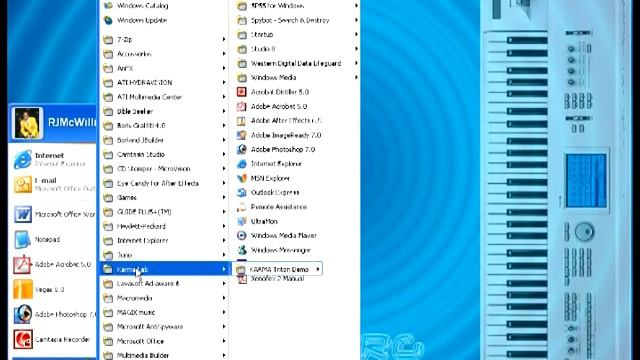Open the Macromedia folder

[163, 298]
